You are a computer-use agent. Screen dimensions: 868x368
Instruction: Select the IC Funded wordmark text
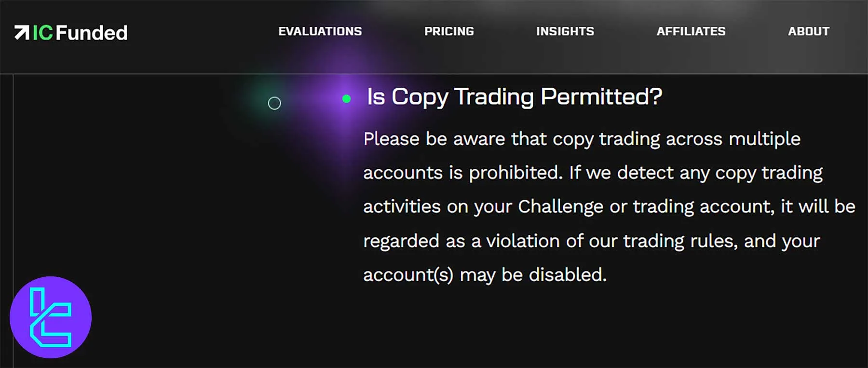tap(80, 32)
